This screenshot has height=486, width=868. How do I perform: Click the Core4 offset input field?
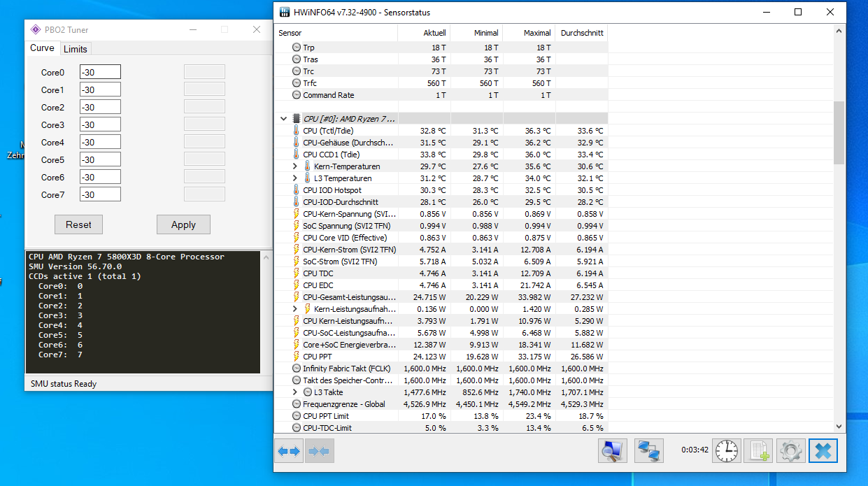(100, 142)
